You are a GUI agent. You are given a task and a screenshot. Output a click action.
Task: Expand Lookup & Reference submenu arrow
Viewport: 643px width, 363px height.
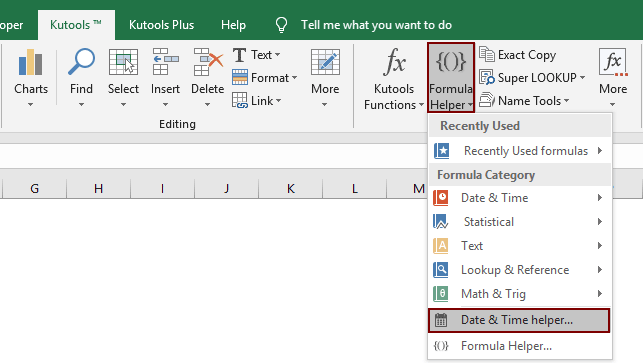[600, 269]
